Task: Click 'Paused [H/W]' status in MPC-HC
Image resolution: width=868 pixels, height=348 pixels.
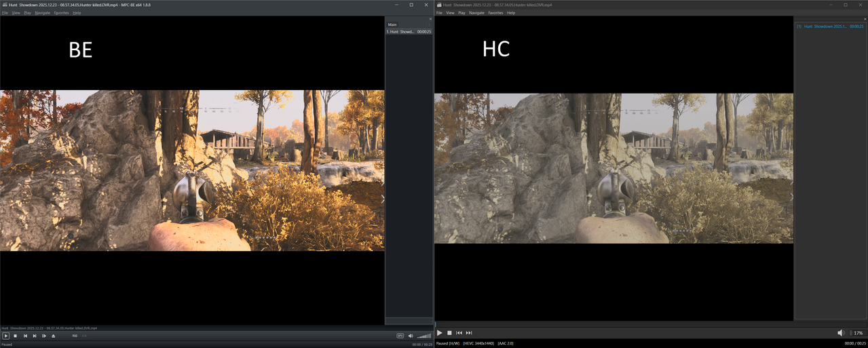Action: 448,343
